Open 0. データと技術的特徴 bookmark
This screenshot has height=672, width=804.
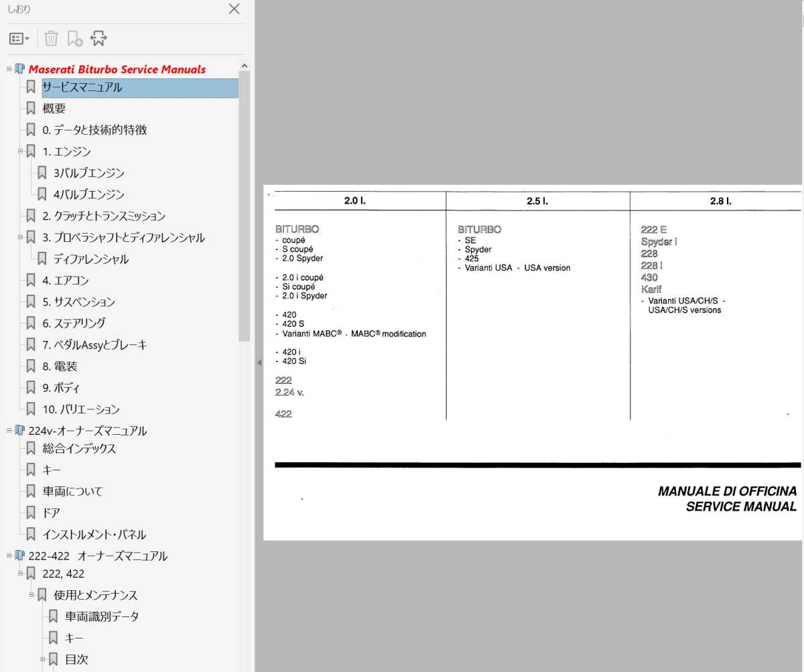[94, 130]
